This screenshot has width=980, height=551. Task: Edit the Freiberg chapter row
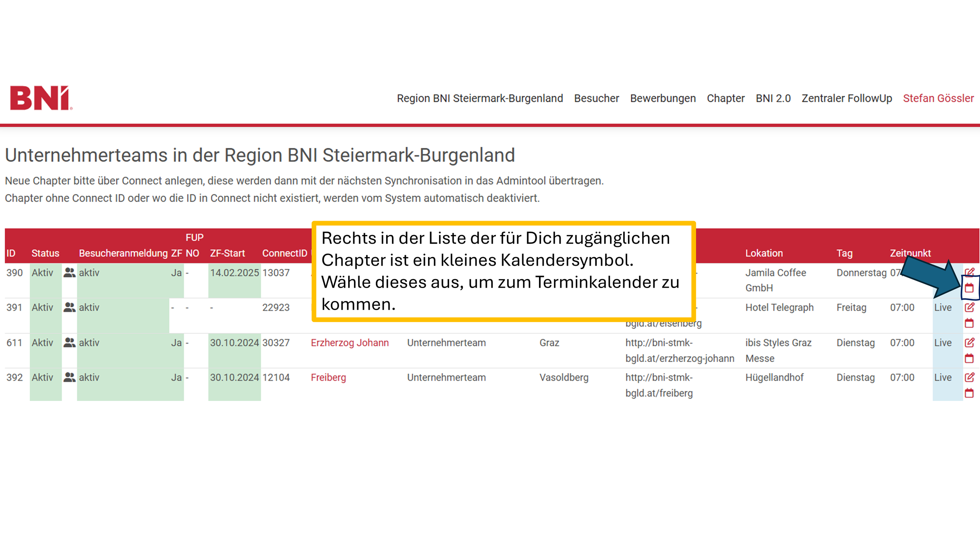tap(969, 377)
